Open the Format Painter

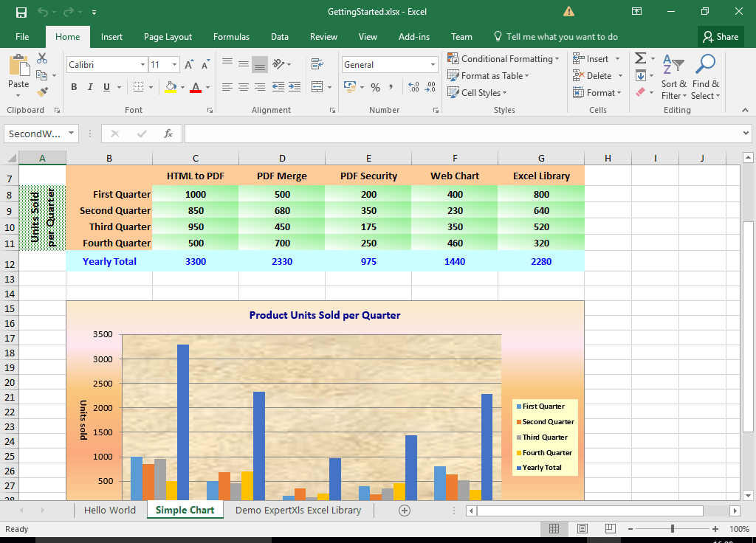42,91
